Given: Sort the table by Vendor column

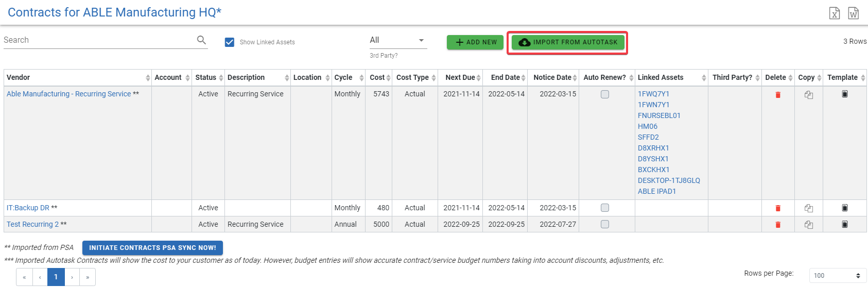Looking at the screenshot, I should [19, 77].
